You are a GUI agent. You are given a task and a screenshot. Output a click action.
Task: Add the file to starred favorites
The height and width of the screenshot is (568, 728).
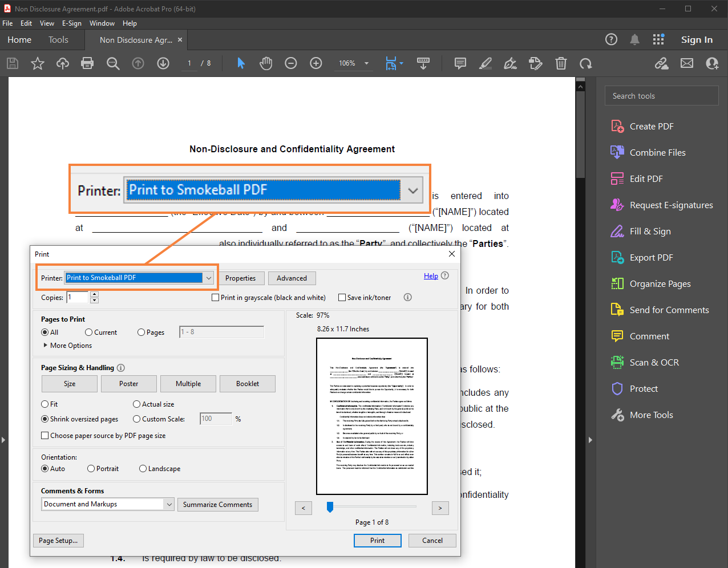pos(38,63)
